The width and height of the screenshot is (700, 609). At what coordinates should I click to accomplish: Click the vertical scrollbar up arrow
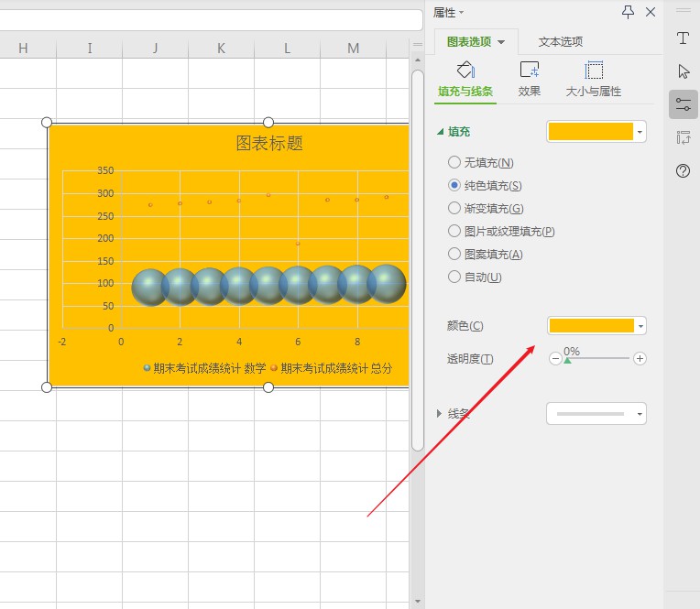[418, 60]
